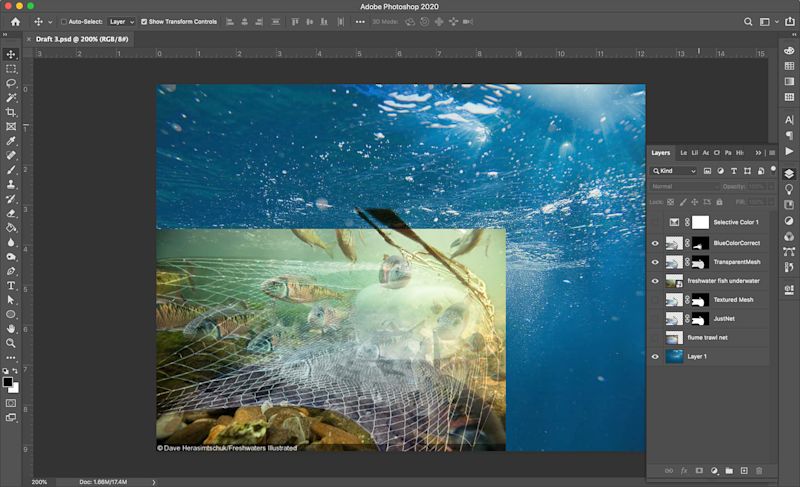Enable the Auto-Select checkbox
Image resolution: width=800 pixels, height=487 pixels.
[x=65, y=21]
